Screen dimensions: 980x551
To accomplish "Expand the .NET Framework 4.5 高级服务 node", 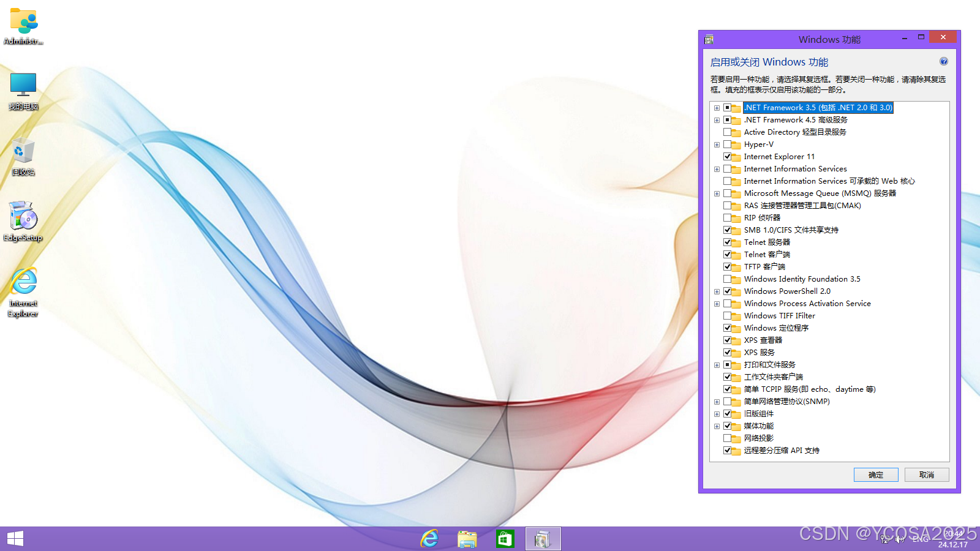I will (717, 120).
